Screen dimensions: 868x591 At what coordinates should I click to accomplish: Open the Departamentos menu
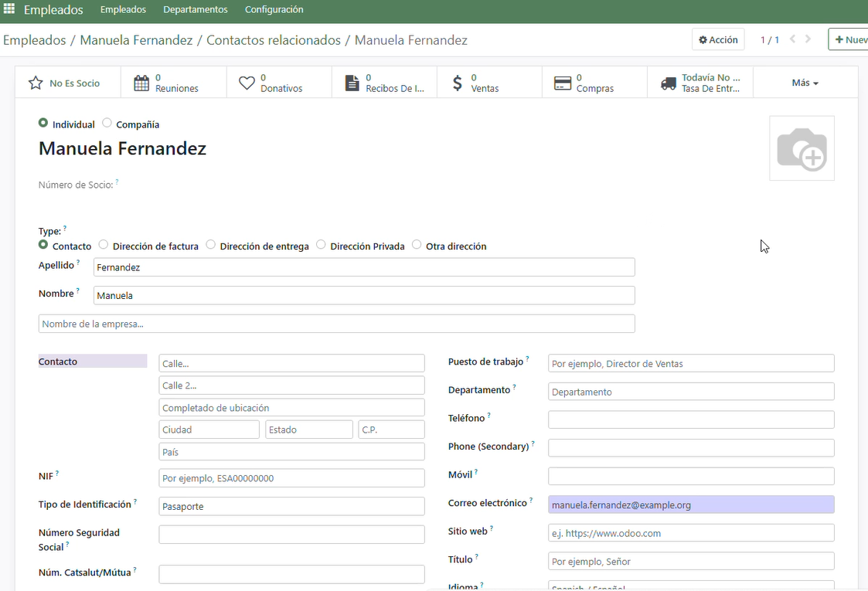(x=196, y=10)
